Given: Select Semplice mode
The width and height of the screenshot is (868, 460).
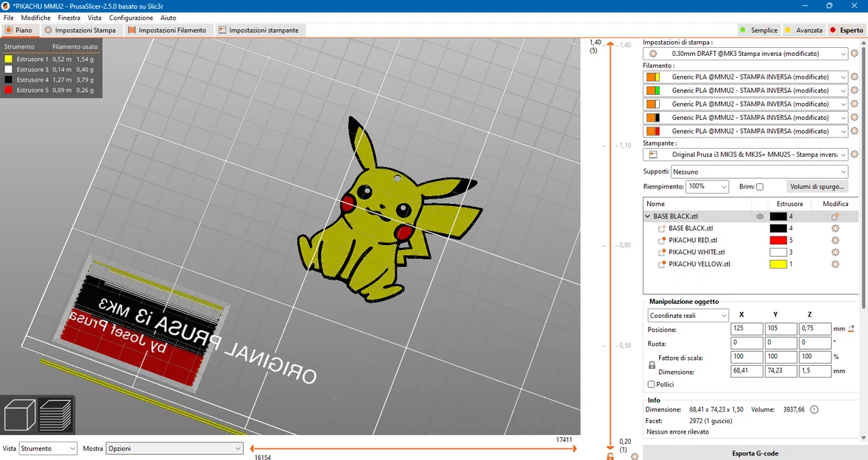Looking at the screenshot, I should click(x=758, y=30).
